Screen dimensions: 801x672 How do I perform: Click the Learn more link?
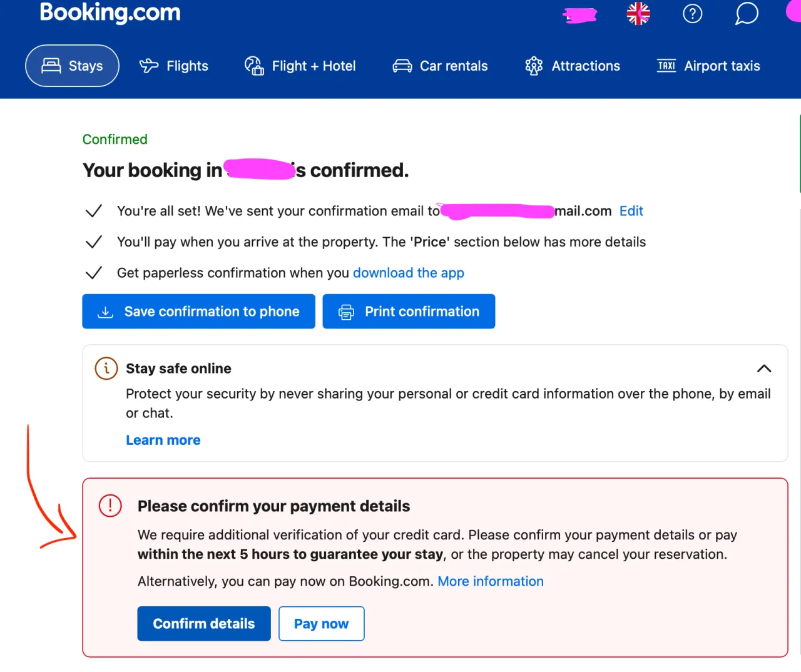pyautogui.click(x=163, y=440)
